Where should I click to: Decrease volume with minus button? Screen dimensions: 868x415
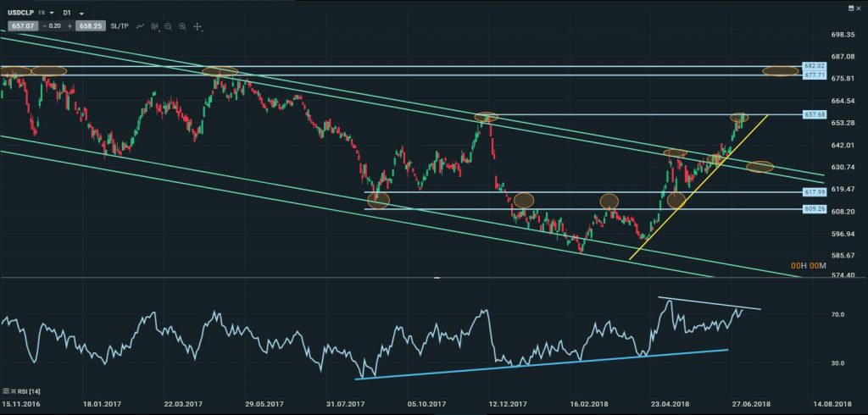pos(44,27)
